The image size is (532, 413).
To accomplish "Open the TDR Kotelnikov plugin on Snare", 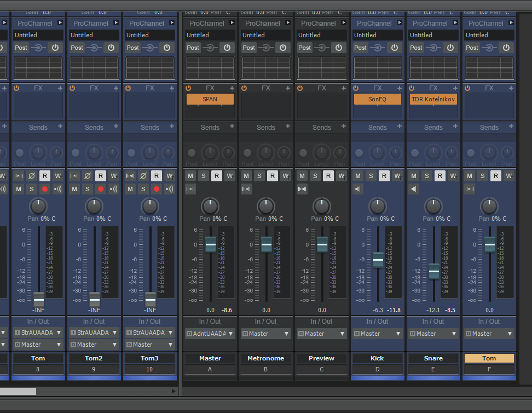I will pos(433,99).
